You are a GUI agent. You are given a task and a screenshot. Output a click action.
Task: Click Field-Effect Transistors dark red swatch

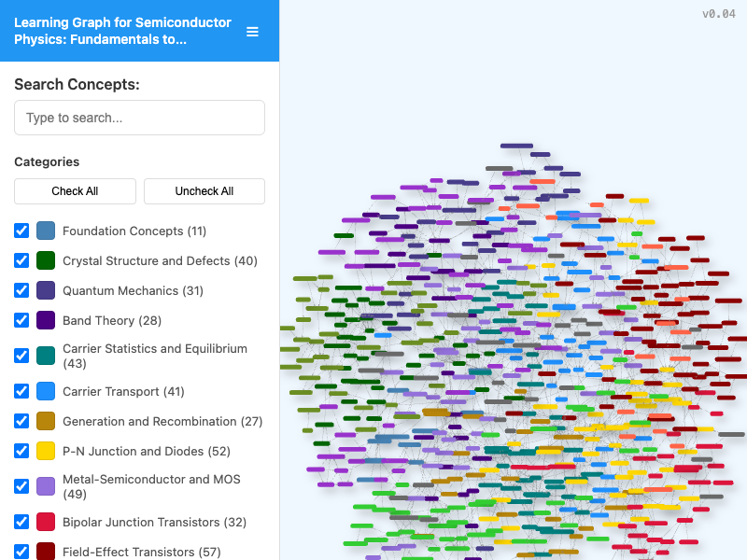click(46, 552)
